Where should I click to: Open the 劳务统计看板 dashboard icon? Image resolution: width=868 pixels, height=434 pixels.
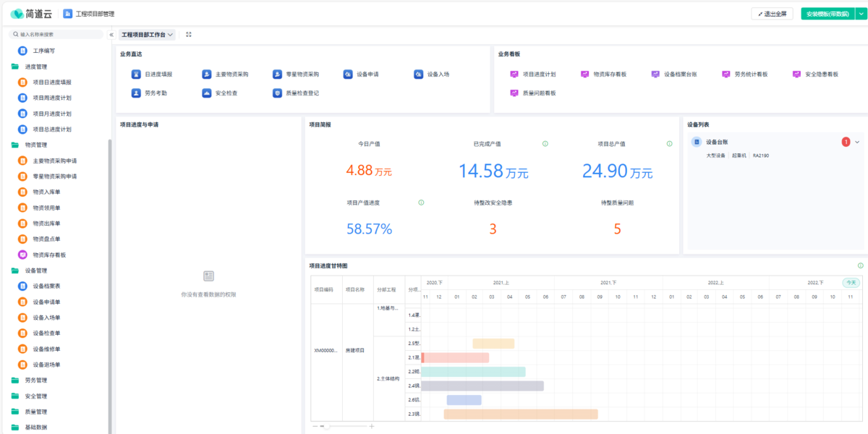(x=726, y=74)
